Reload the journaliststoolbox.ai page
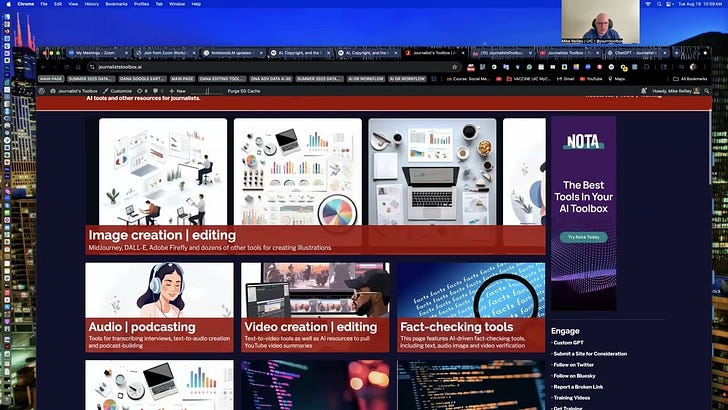The width and height of the screenshot is (728, 410). pyautogui.click(x=67, y=67)
